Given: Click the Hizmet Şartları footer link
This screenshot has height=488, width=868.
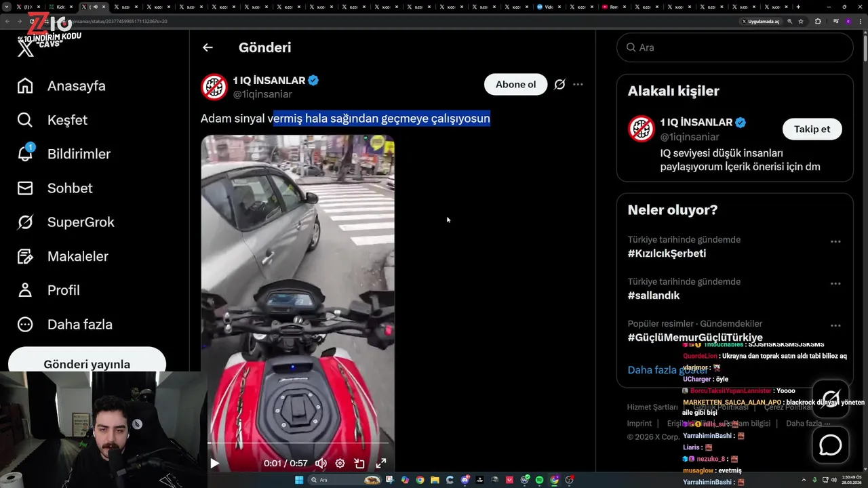Looking at the screenshot, I should click(x=652, y=407).
